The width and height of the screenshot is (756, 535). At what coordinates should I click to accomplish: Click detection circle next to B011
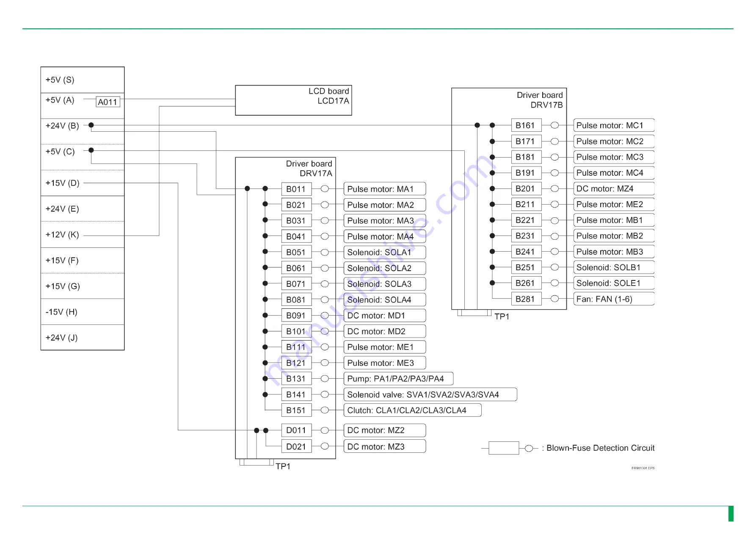325,189
